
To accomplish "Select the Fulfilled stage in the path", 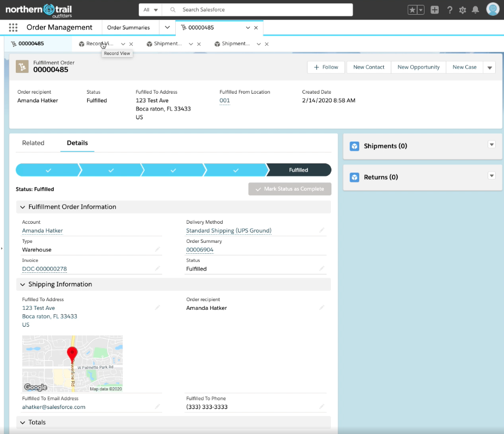I will click(x=299, y=170).
